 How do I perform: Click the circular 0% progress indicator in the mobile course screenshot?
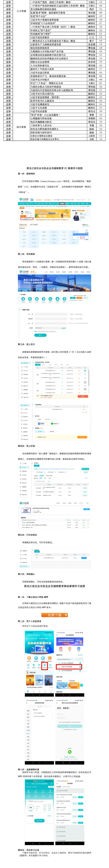(x=31, y=808)
